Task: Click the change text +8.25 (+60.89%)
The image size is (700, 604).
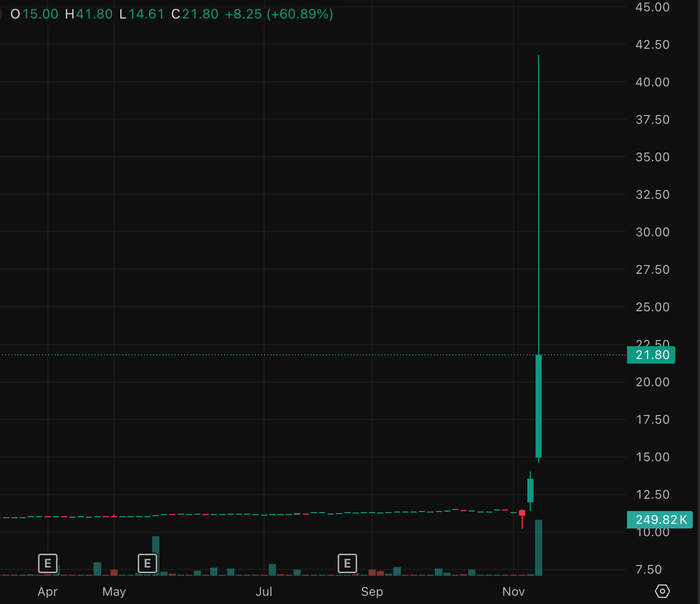Action: (x=279, y=14)
